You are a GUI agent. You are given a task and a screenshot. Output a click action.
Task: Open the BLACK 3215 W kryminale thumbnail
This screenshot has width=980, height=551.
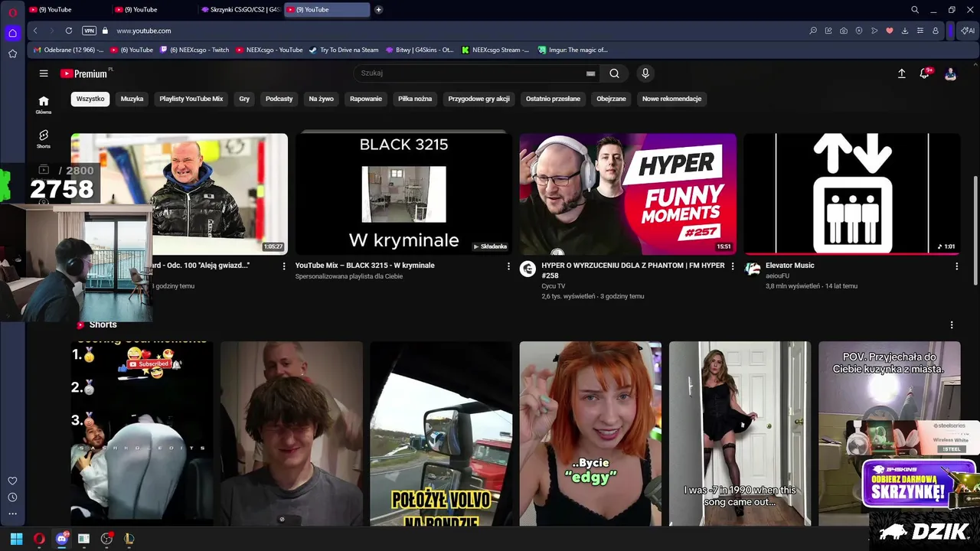tap(403, 194)
